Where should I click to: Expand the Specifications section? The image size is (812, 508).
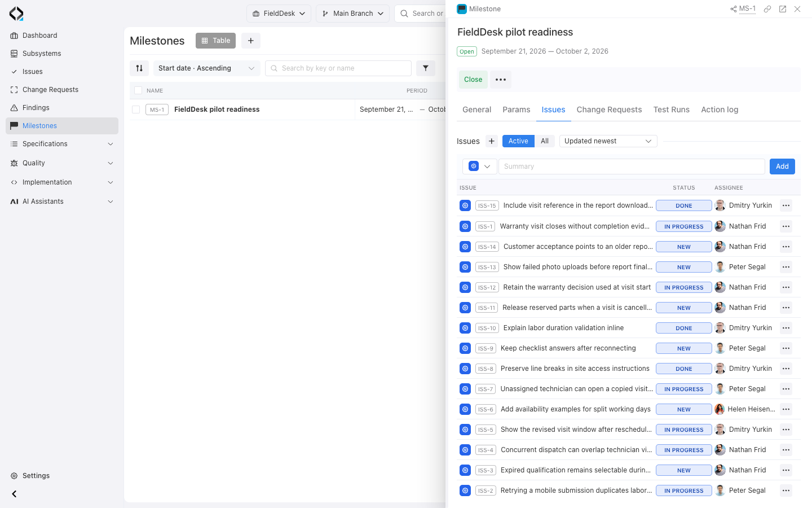(x=62, y=144)
